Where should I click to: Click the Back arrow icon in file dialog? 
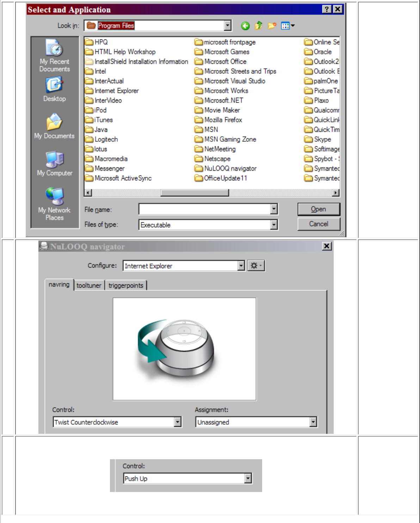[245, 26]
